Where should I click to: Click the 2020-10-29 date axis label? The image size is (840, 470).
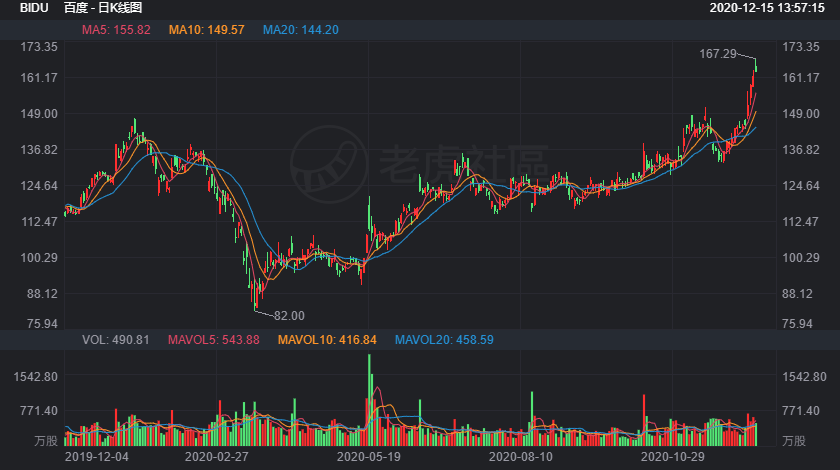(673, 457)
